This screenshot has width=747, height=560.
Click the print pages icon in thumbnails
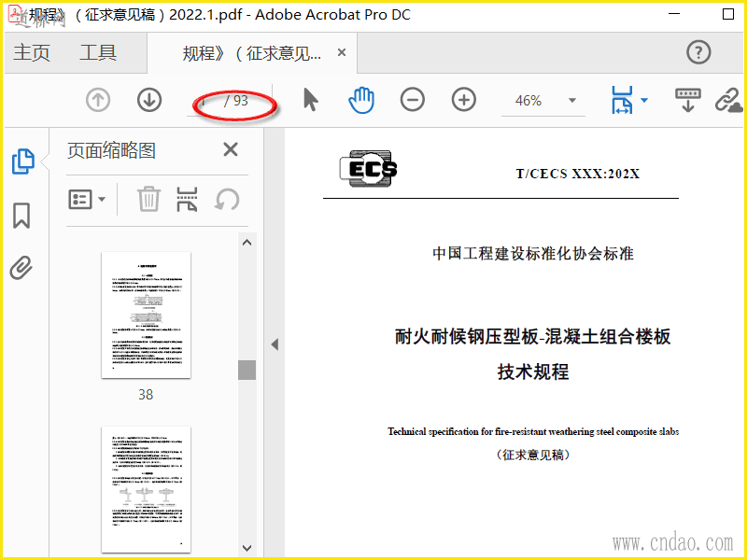pyautogui.click(x=187, y=199)
